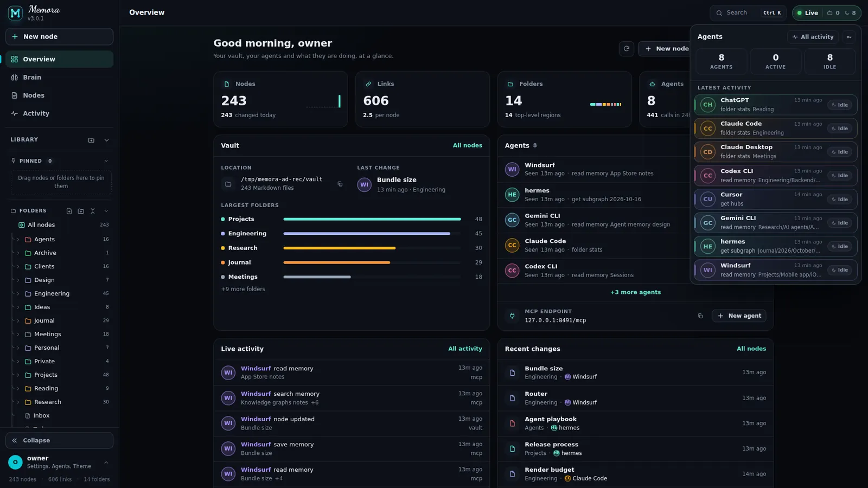The width and height of the screenshot is (868, 488).
Task: Click hermes 'HE' avatar in Agents card
Action: (x=512, y=195)
